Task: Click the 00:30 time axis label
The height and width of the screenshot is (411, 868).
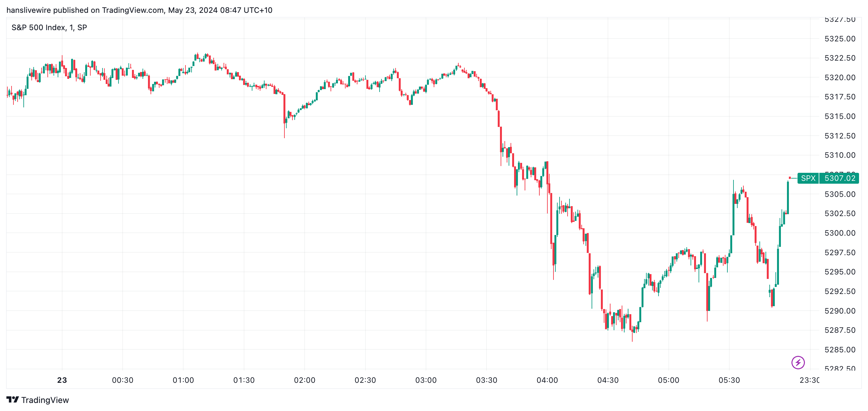Action: (123, 380)
